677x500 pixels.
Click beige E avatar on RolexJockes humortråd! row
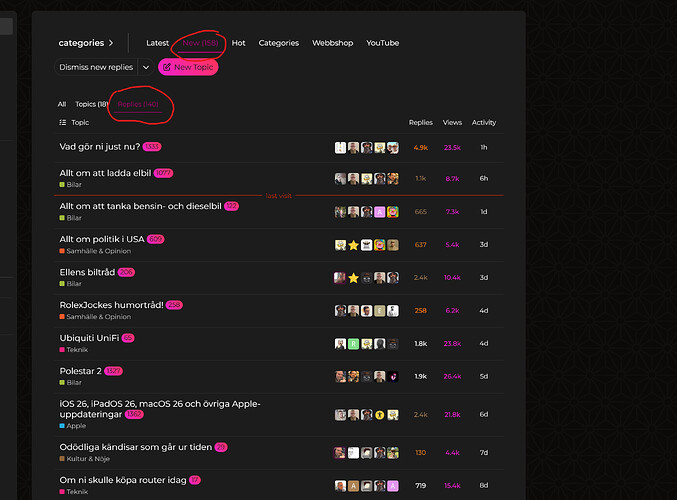tap(380, 311)
